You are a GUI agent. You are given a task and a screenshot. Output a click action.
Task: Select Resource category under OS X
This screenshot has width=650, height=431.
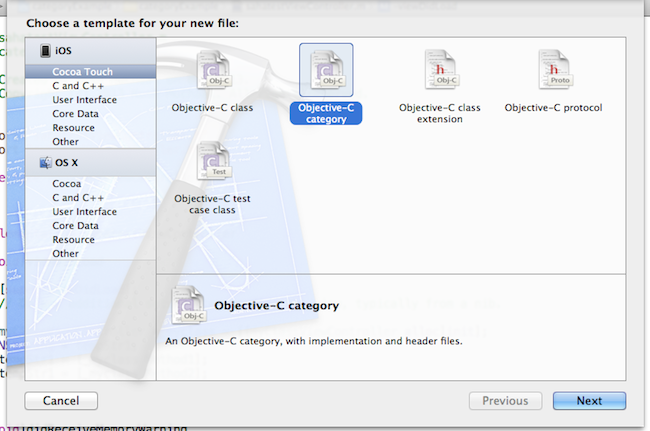point(90,240)
